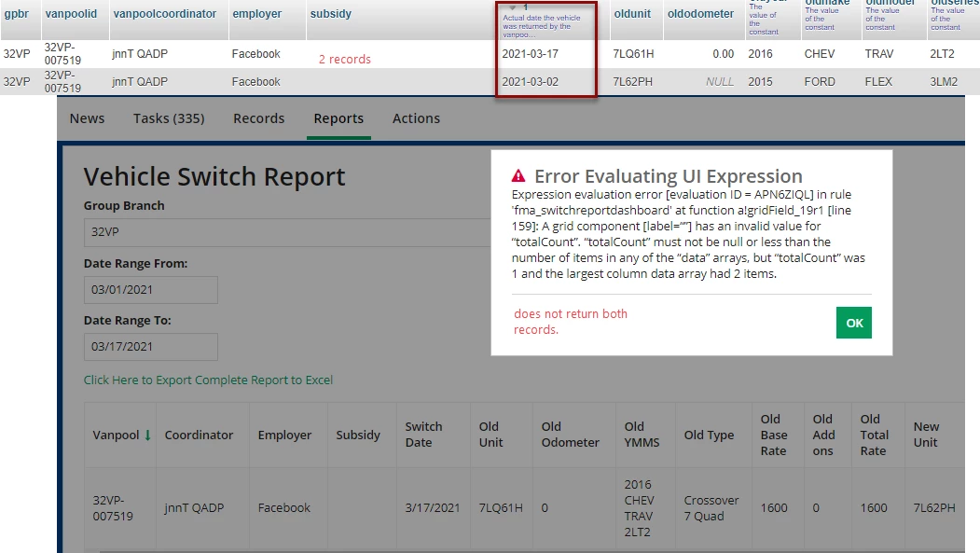Open the Tasks (335) tab
Viewport: 980px width, 553px height.
(x=169, y=118)
